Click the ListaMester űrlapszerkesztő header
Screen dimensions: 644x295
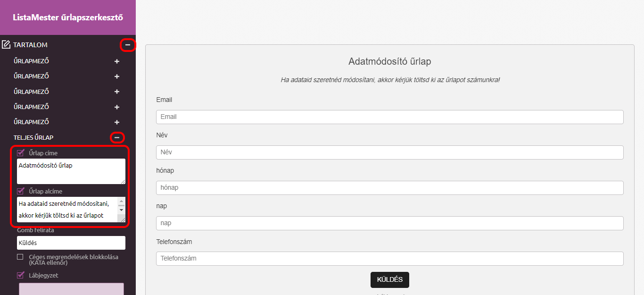[68, 17]
